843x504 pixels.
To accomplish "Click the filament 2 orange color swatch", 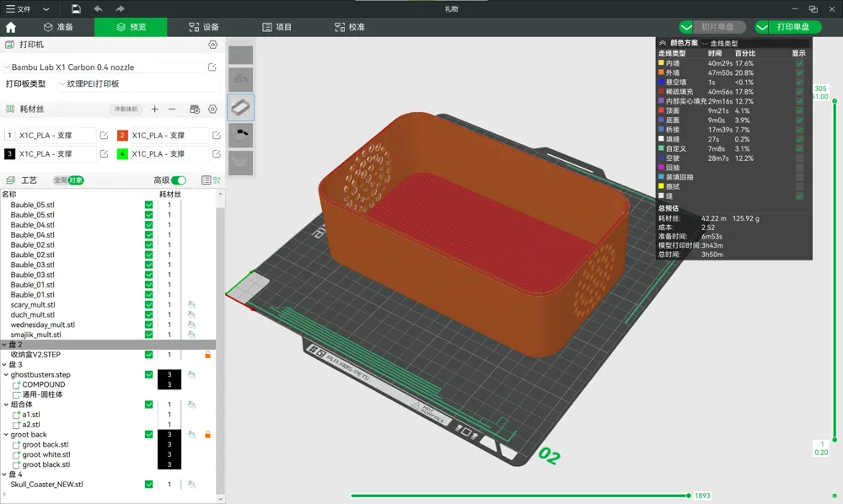I will pyautogui.click(x=122, y=136).
